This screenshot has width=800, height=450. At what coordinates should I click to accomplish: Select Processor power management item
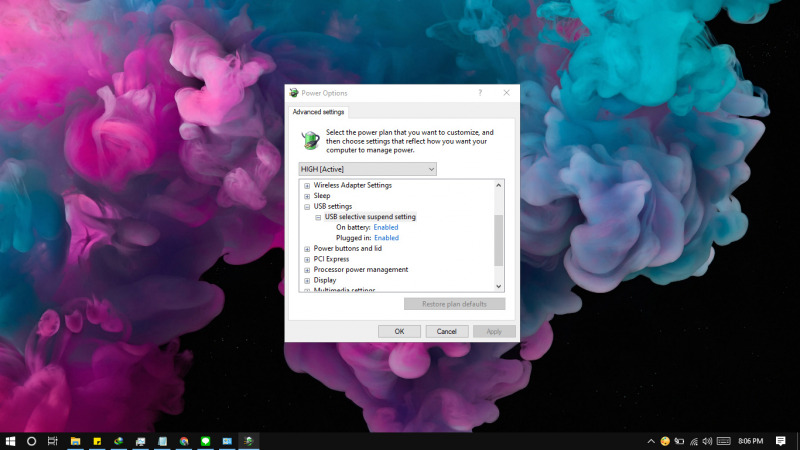(x=361, y=269)
